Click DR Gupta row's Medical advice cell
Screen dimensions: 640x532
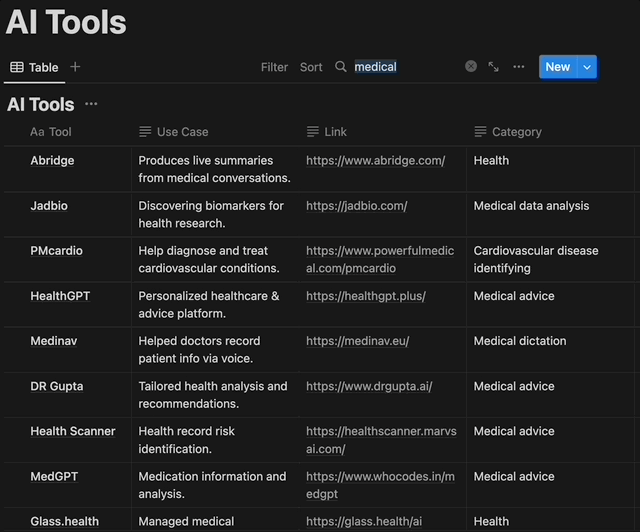pos(550,395)
